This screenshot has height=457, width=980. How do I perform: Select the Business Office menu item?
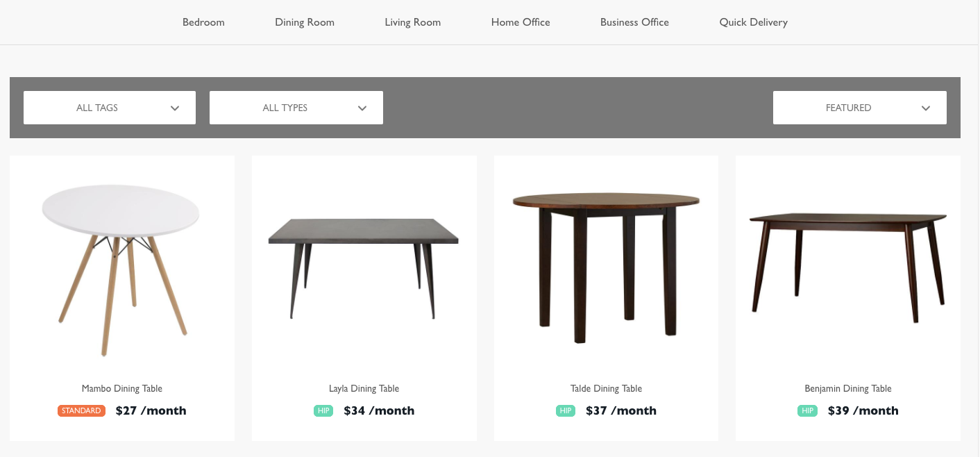coord(634,22)
